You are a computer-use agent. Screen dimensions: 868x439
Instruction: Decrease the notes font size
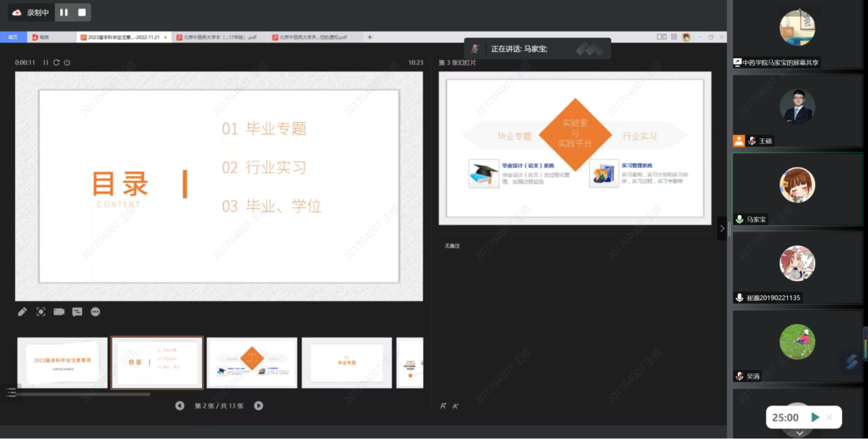(456, 406)
